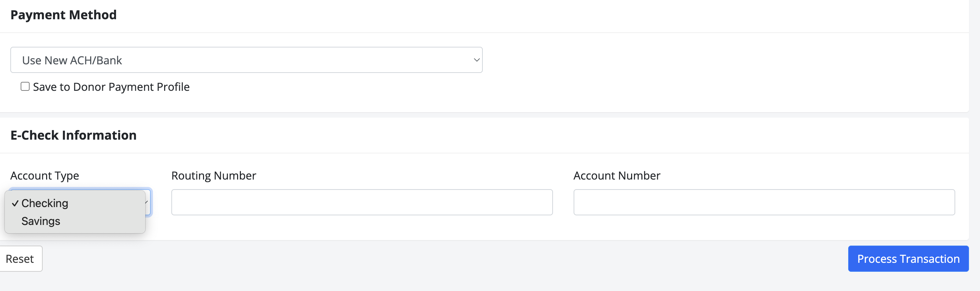The width and height of the screenshot is (980, 291).
Task: Enable the Save to Donor Payment Profile checkbox
Action: pyautogui.click(x=25, y=87)
